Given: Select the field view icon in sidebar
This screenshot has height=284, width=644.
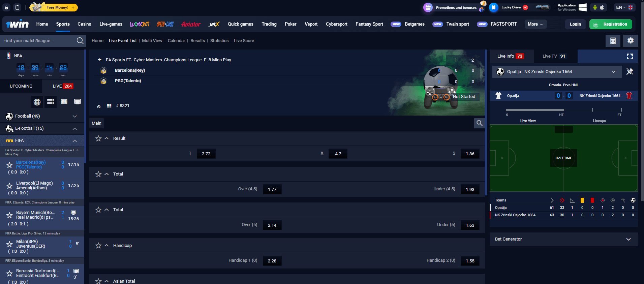Looking at the screenshot, I should coord(64,102).
